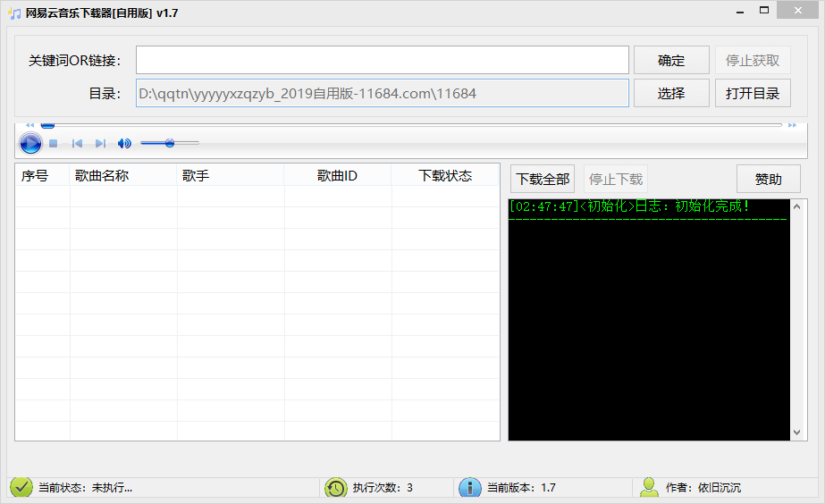Click the rewind arrows left of seek bar
The width and height of the screenshot is (825, 504).
coord(30,125)
